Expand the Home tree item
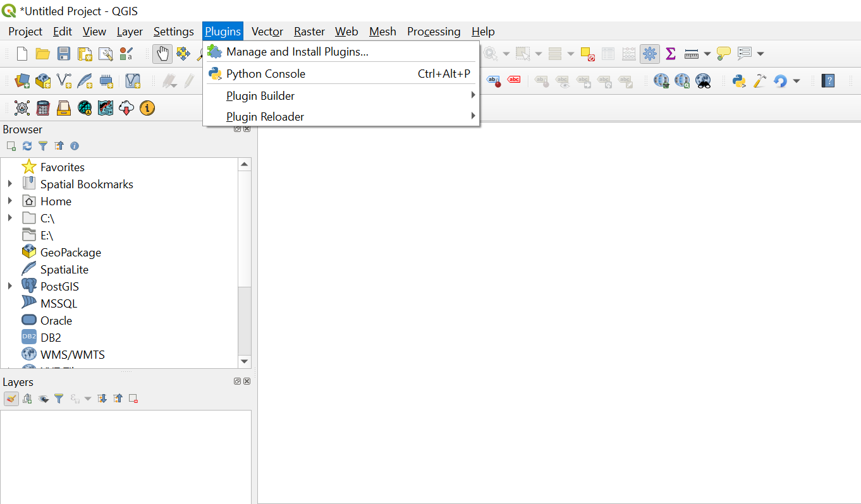861x504 pixels. (10, 201)
